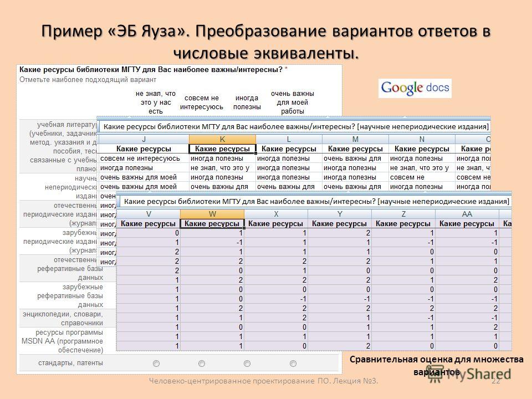
Task: Click 'Какие ресурсы' cell in column AA
Action: (467, 223)
